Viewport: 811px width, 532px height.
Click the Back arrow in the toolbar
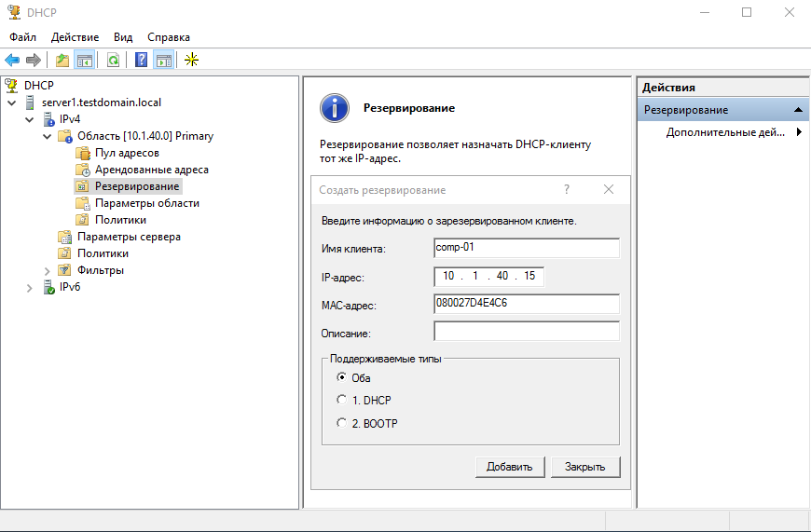click(12, 60)
